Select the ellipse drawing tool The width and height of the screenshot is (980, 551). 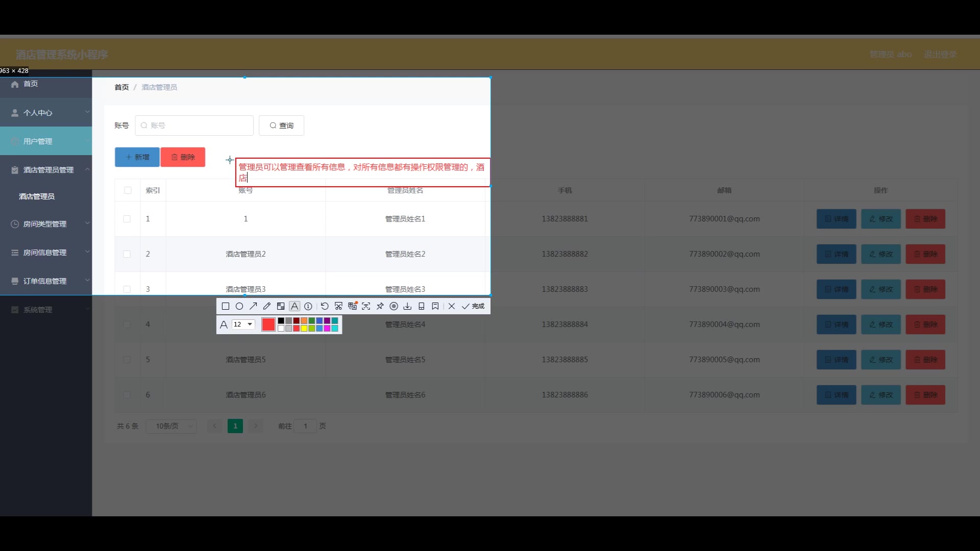239,306
